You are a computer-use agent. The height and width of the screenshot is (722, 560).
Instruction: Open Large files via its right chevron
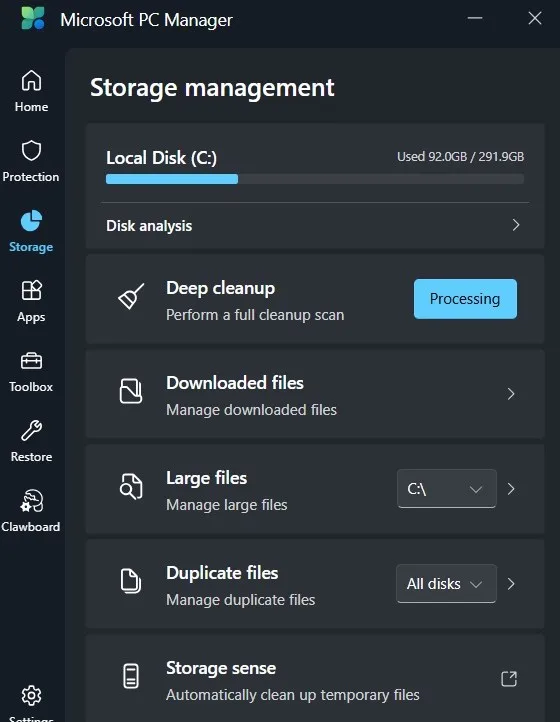pyautogui.click(x=511, y=489)
